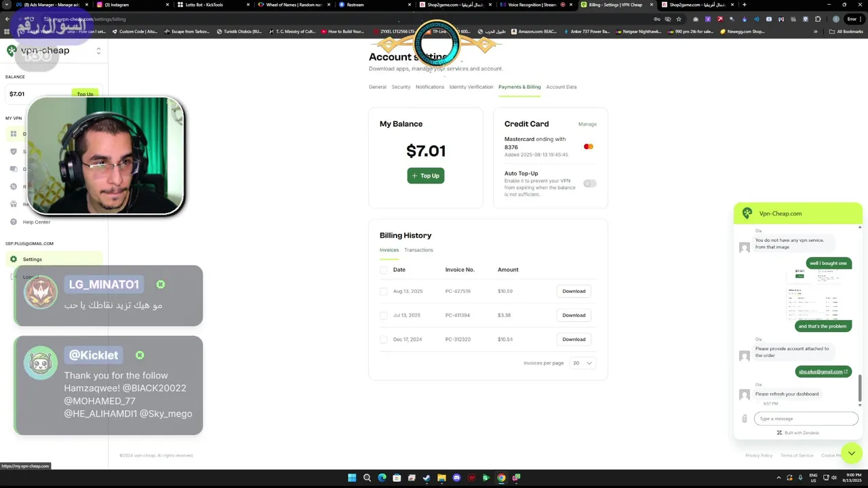Download invoice PC-427519
868x488 pixels.
click(x=574, y=291)
